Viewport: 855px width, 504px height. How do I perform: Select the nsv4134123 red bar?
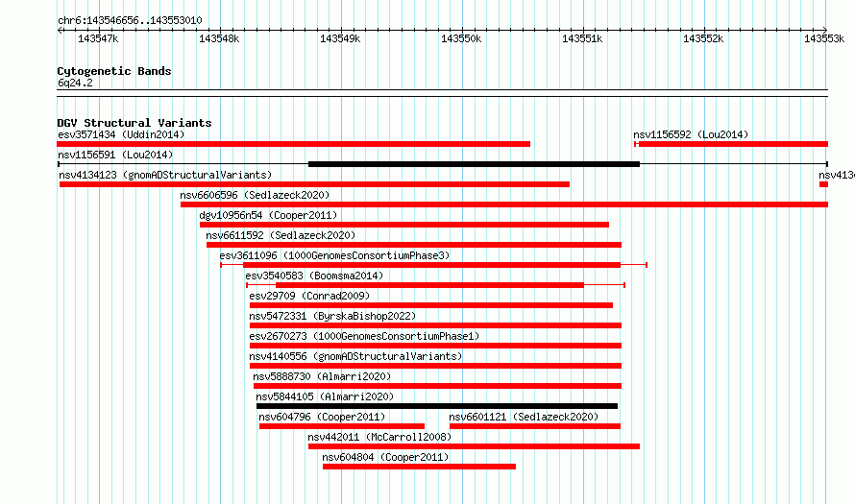315,184
